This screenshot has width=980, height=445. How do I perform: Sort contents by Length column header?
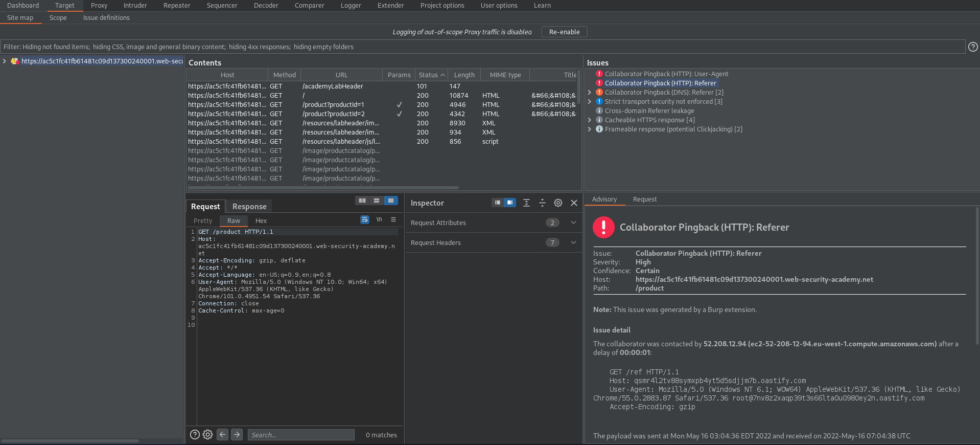[464, 75]
